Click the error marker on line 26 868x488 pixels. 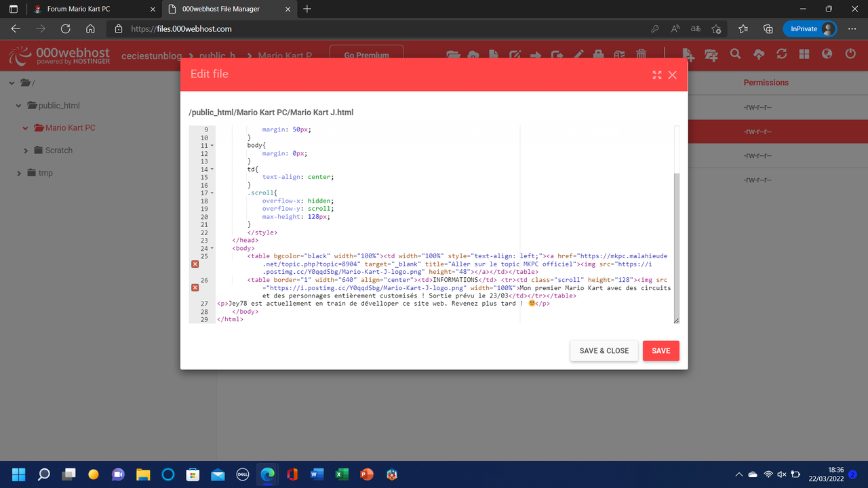click(x=195, y=287)
